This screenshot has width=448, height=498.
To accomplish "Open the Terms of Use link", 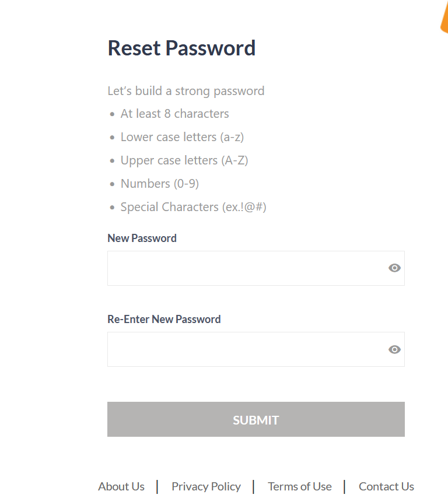I will 299,486.
